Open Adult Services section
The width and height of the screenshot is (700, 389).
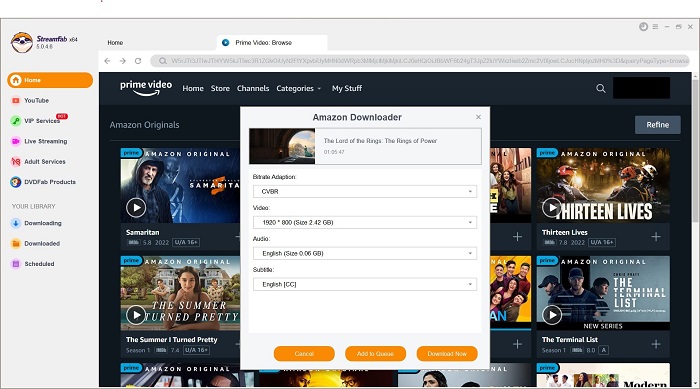point(45,162)
